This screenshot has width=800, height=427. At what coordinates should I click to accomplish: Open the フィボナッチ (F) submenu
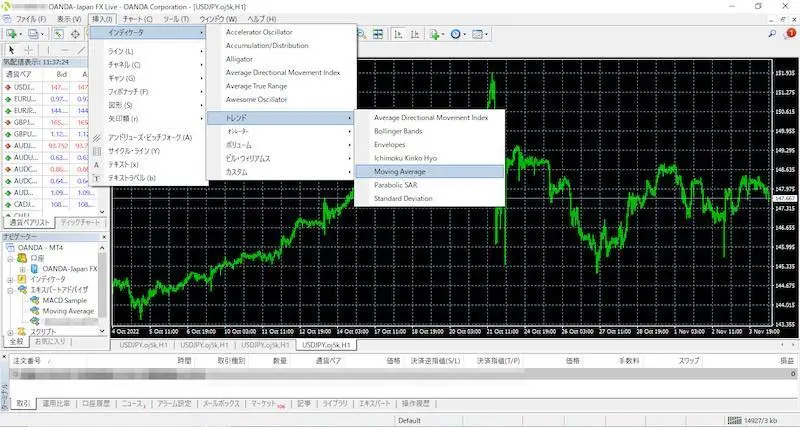[148, 92]
